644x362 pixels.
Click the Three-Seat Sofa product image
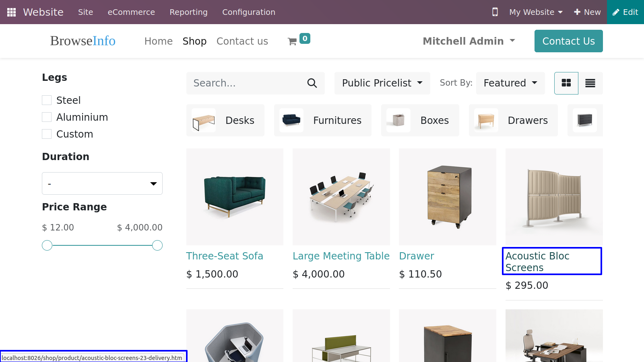click(x=235, y=197)
